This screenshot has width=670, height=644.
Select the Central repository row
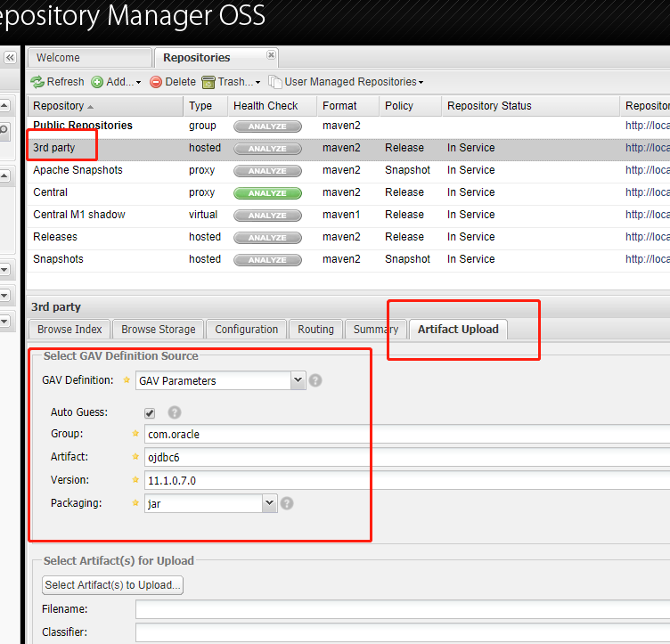(348, 192)
